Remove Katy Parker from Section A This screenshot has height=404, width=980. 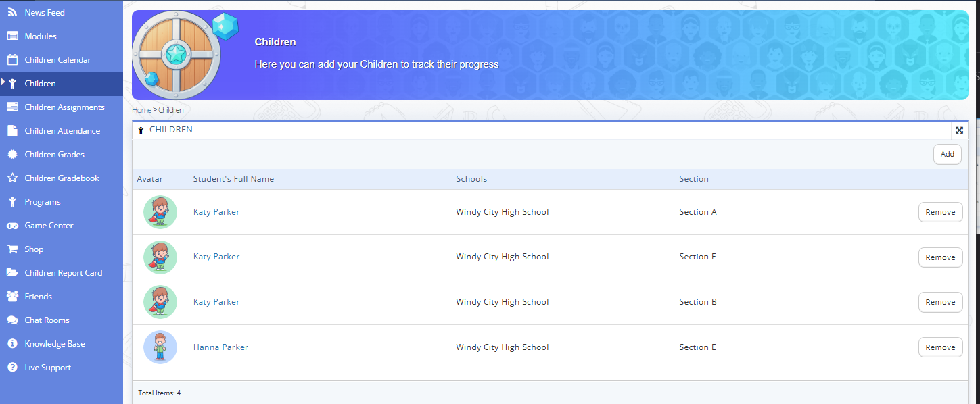tap(940, 212)
